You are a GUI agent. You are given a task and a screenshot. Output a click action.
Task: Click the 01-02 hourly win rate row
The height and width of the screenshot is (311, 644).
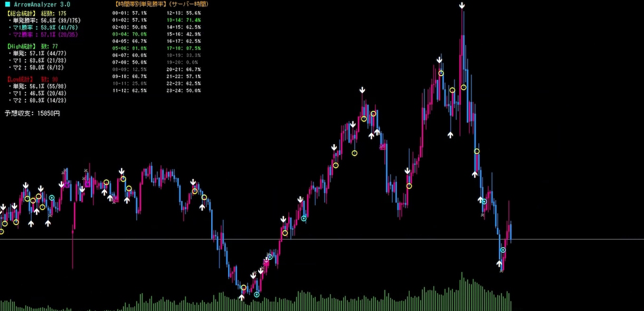(x=130, y=20)
